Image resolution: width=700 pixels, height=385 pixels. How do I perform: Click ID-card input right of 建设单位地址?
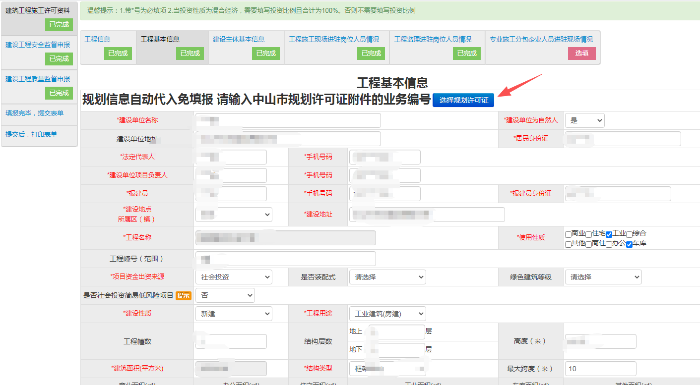pos(623,138)
